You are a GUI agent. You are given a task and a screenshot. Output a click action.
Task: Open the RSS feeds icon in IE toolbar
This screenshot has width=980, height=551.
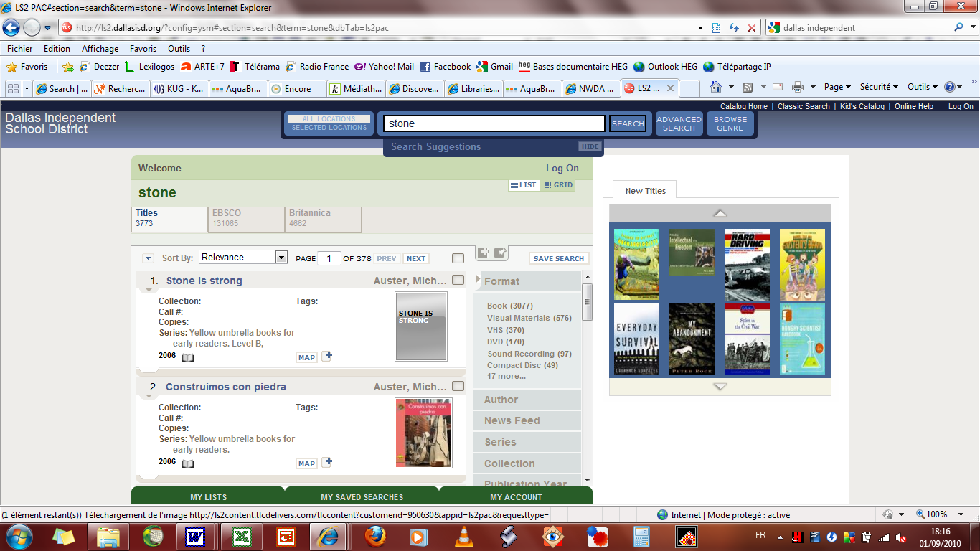tap(747, 87)
